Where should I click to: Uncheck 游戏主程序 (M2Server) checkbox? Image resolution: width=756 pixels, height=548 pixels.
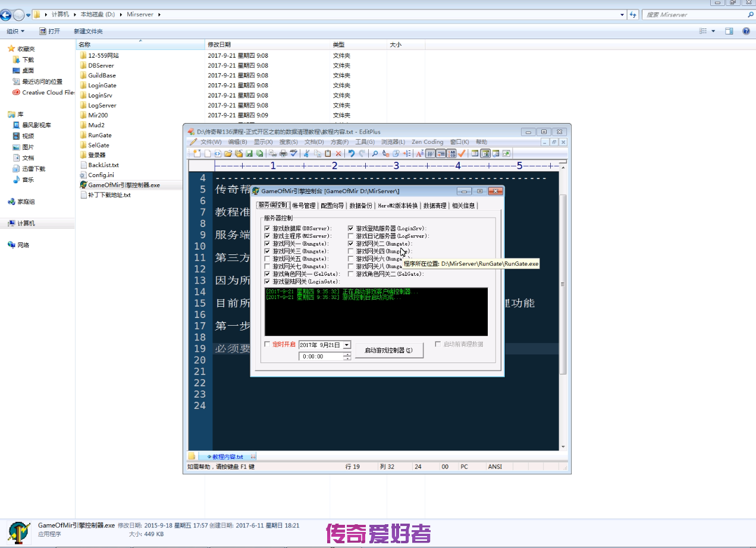coord(267,236)
